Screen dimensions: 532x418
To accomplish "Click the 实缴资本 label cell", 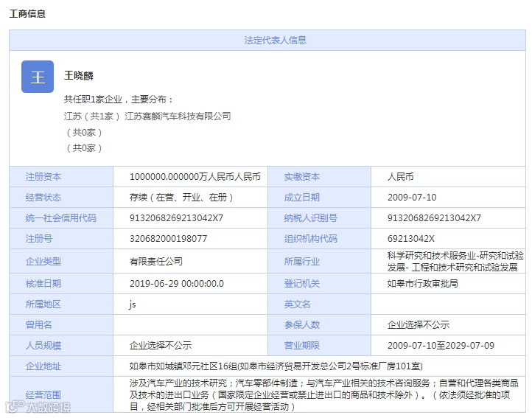I will pyautogui.click(x=319, y=177).
